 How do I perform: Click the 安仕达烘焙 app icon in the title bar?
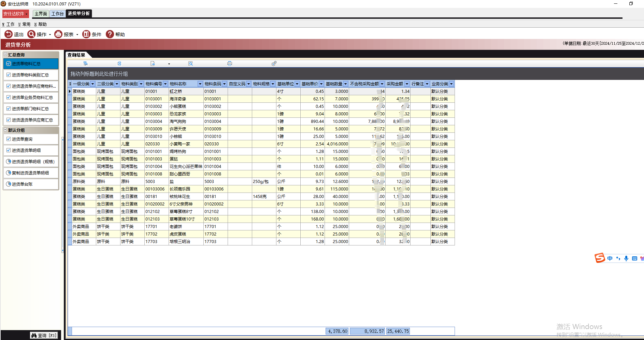3,4
